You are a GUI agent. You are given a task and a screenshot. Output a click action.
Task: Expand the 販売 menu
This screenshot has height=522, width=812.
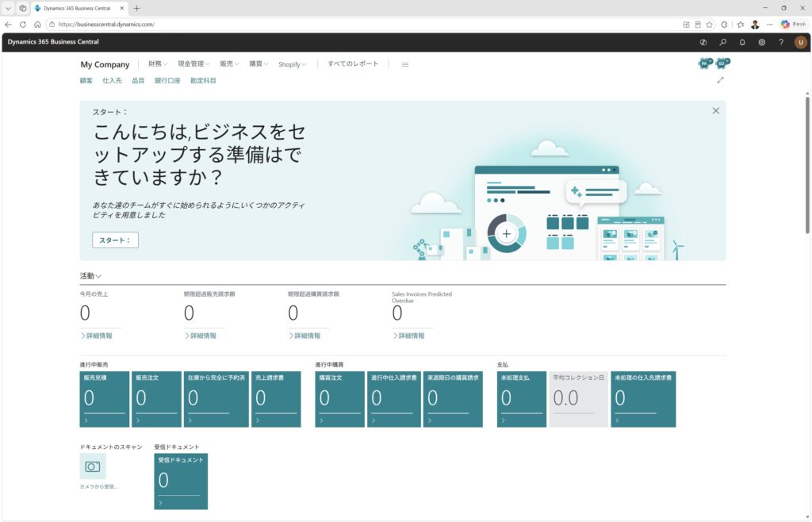coord(229,63)
